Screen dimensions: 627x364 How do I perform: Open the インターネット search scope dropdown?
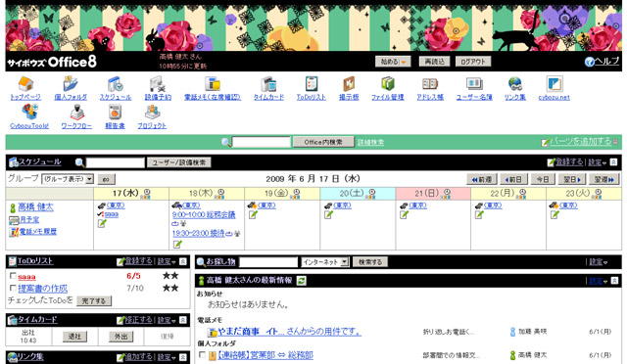click(325, 262)
